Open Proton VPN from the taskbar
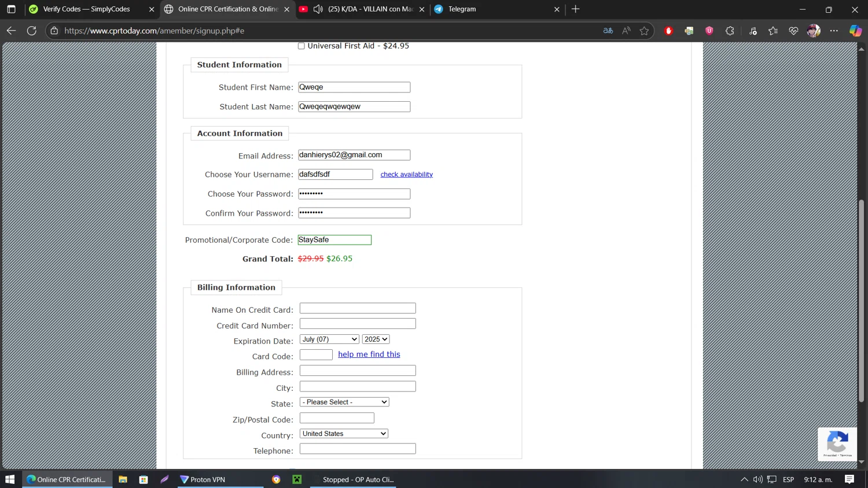The height and width of the screenshot is (488, 868). point(220,479)
